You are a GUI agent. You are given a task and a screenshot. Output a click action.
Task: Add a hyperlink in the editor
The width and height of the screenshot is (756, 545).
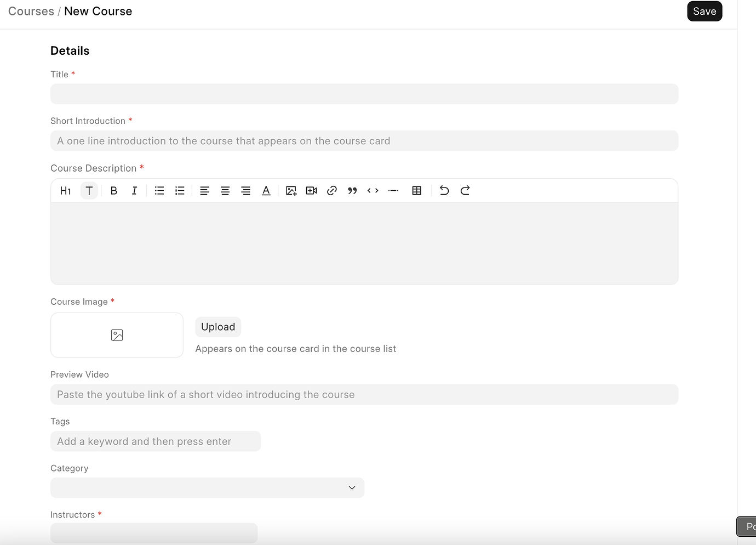tap(332, 191)
